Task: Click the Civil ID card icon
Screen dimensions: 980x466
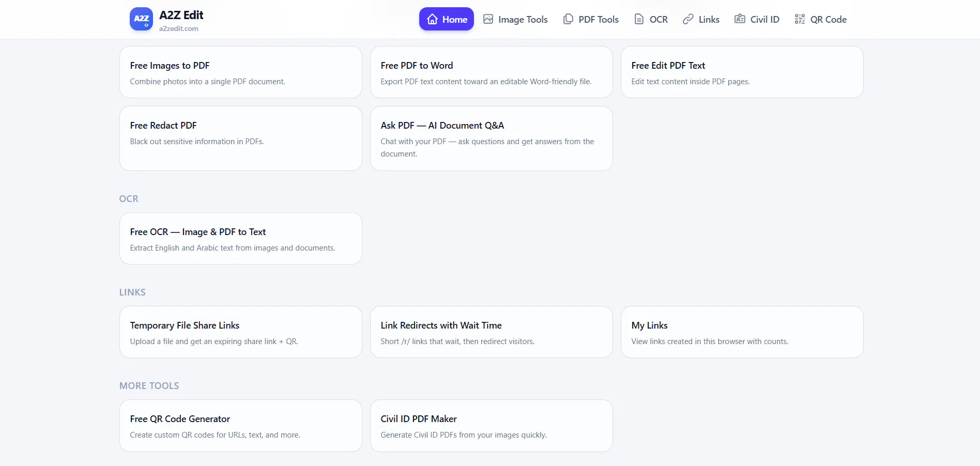Action: pos(740,19)
